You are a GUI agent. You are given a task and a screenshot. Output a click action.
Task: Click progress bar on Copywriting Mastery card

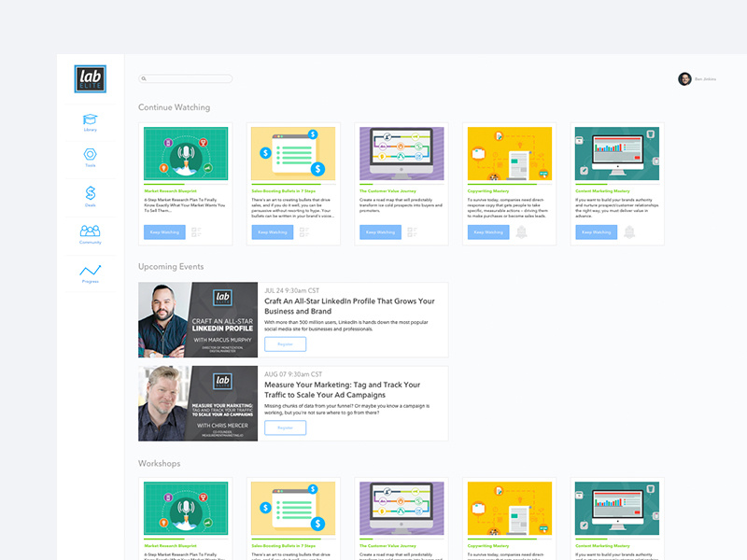[x=509, y=184]
